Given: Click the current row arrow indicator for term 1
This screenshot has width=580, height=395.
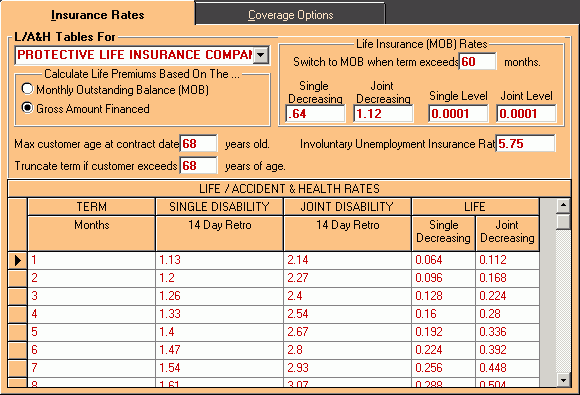Looking at the screenshot, I should pos(17,260).
